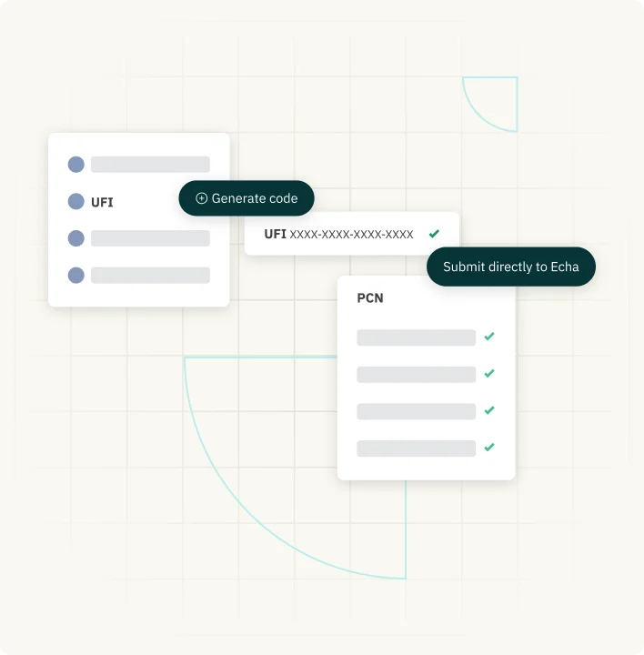Click the first green checkmark in the PCN card
The image size is (644, 655).
pos(489,337)
